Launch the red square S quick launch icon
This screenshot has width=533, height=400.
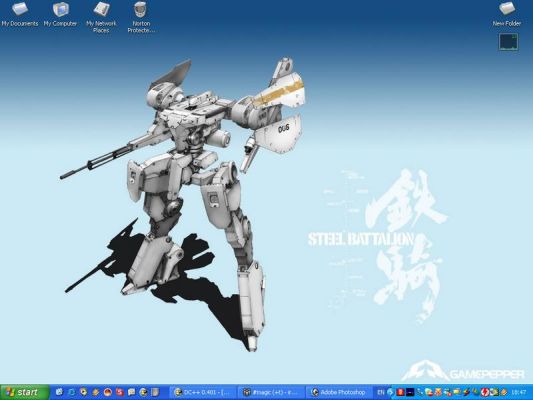(120, 392)
